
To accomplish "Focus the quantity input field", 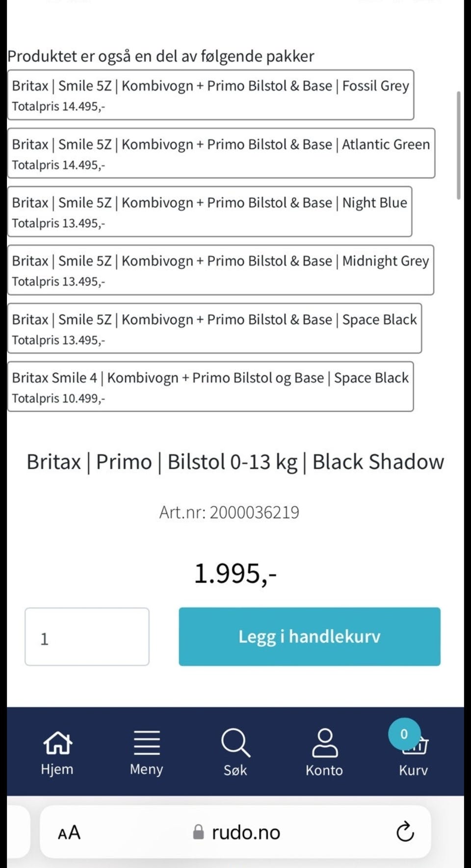I will coord(87,636).
